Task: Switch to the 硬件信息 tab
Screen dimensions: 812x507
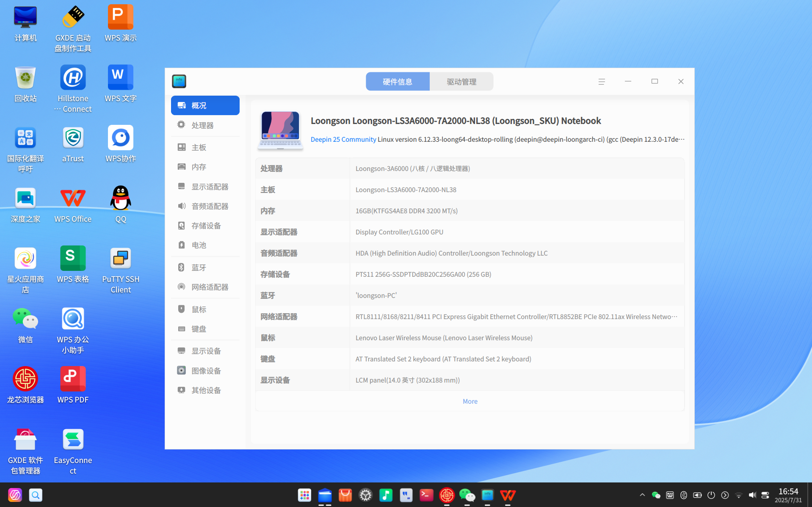Action: [398, 82]
